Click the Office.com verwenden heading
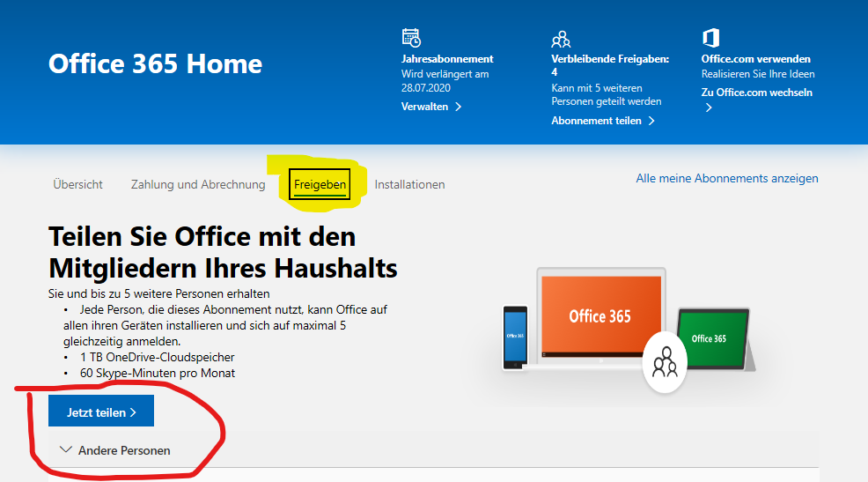Screen dimensions: 868x482 click(755, 59)
